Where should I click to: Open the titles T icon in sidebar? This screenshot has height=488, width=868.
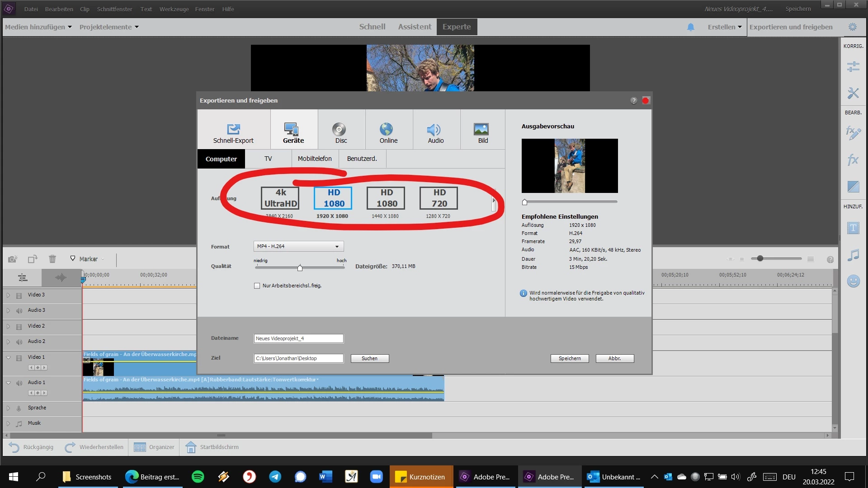tap(853, 228)
